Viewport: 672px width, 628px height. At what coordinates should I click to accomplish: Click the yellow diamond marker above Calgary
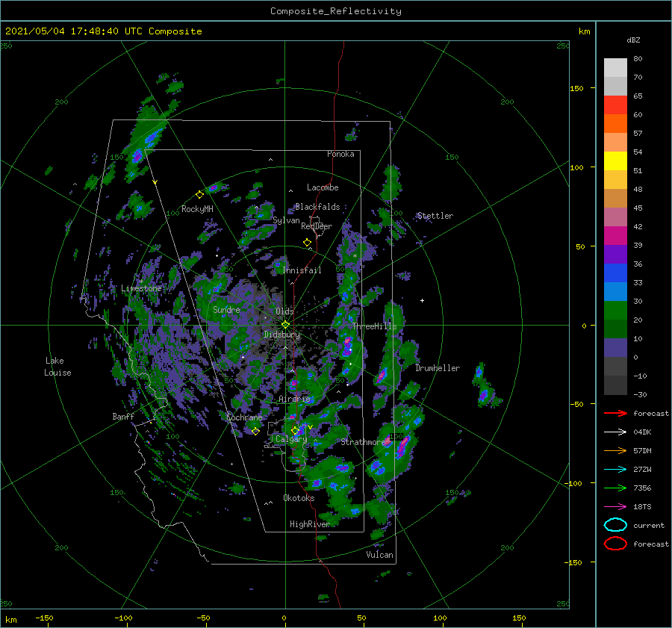pos(295,430)
